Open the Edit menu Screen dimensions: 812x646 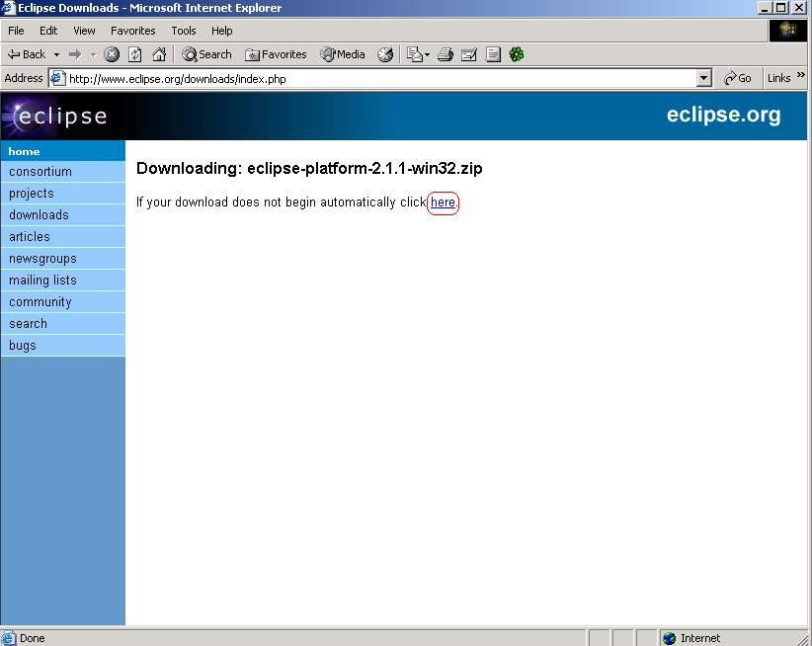point(48,31)
